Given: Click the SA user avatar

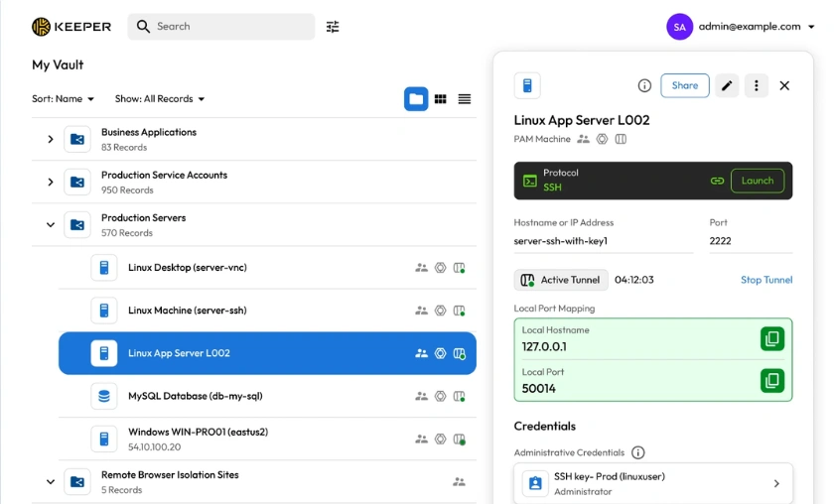Looking at the screenshot, I should click(x=679, y=27).
